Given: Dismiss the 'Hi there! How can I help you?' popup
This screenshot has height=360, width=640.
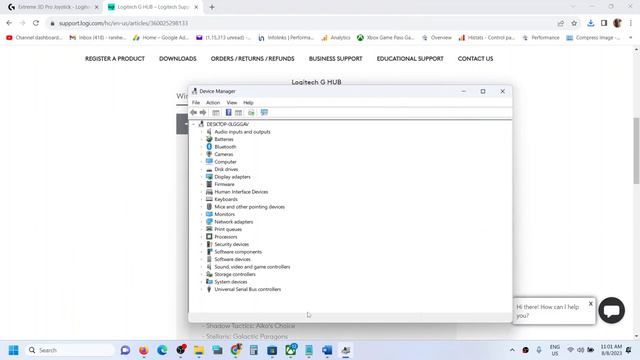Looking at the screenshot, I should 591,304.
